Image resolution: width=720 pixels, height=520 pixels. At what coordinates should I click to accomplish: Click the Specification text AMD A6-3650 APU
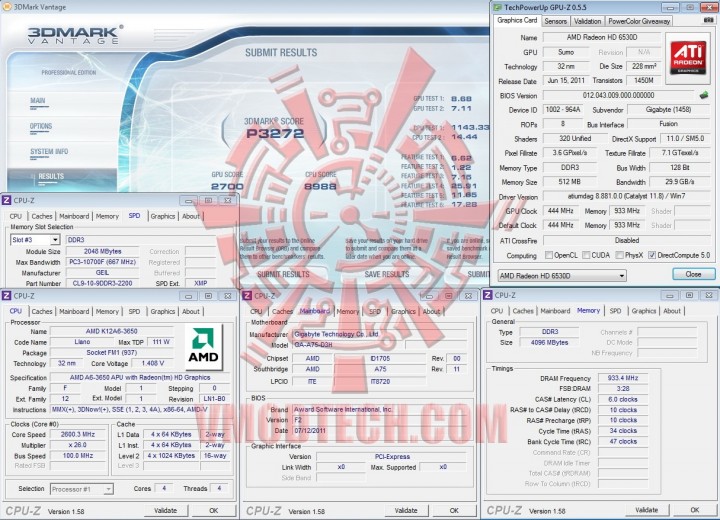tap(140, 377)
